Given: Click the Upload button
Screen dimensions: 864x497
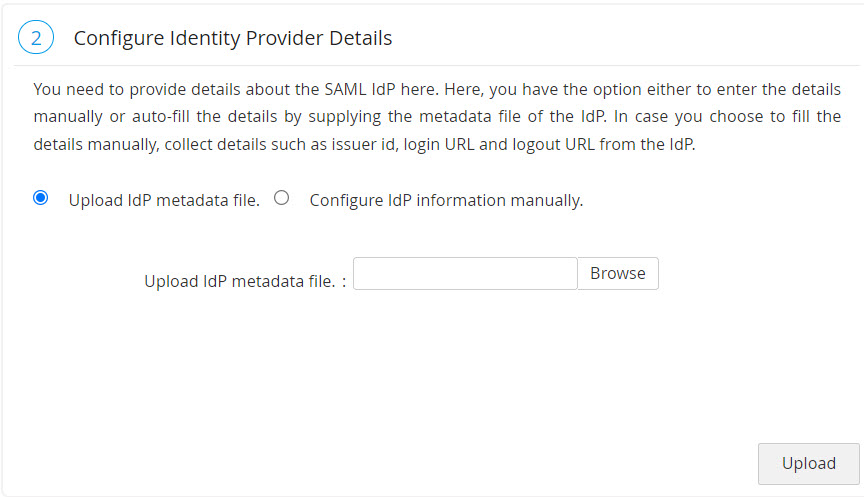Looking at the screenshot, I should click(x=808, y=464).
